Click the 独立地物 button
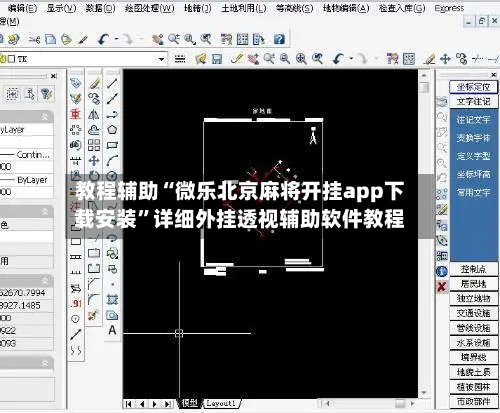 click(474, 298)
